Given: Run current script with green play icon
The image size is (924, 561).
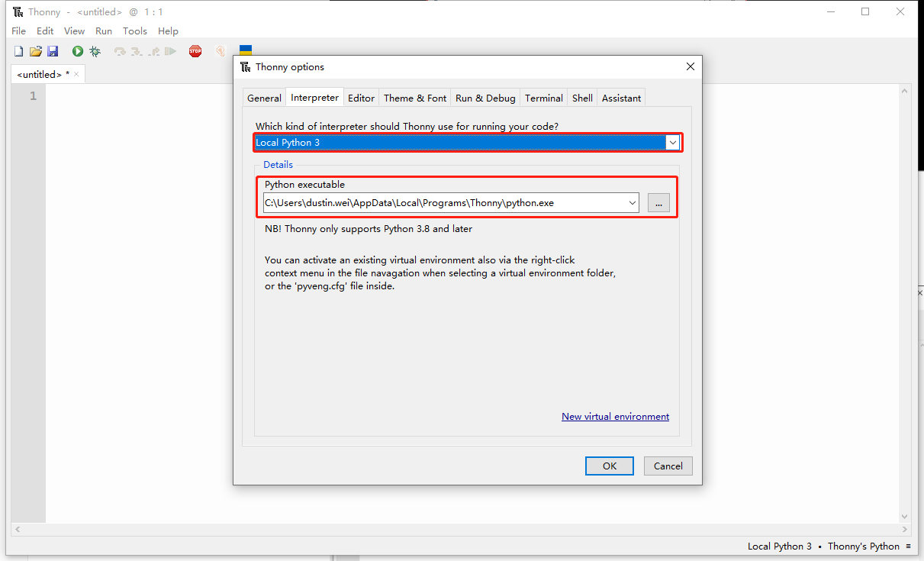Looking at the screenshot, I should point(78,51).
